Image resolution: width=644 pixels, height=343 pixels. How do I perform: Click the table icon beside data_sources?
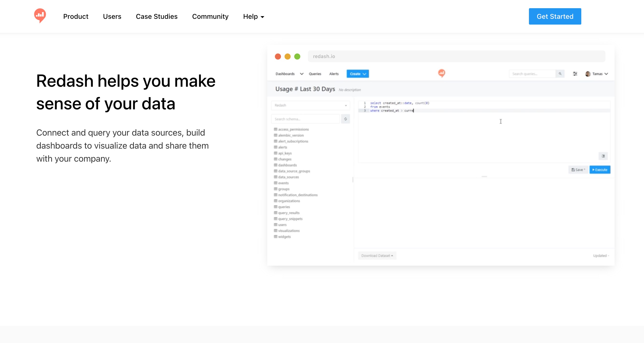(275, 177)
